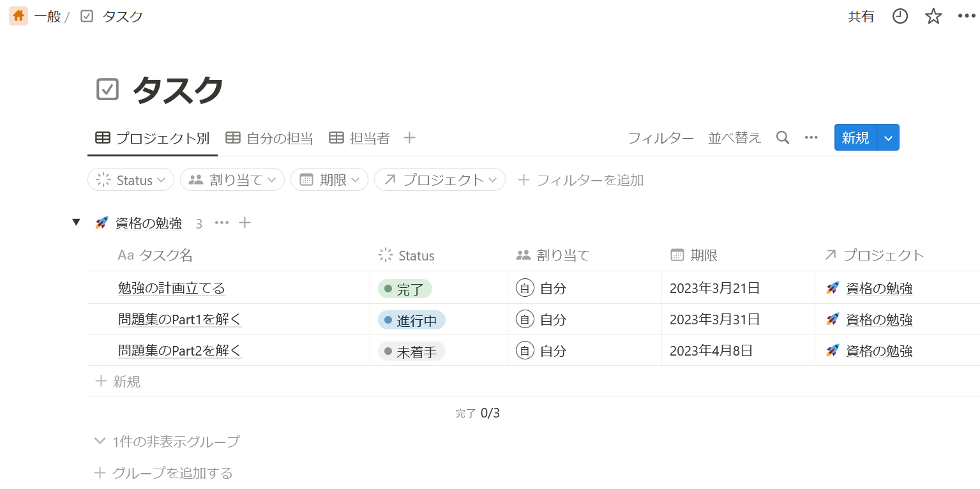
Task: Open the three-dot menu next to the search icon
Action: point(811,137)
